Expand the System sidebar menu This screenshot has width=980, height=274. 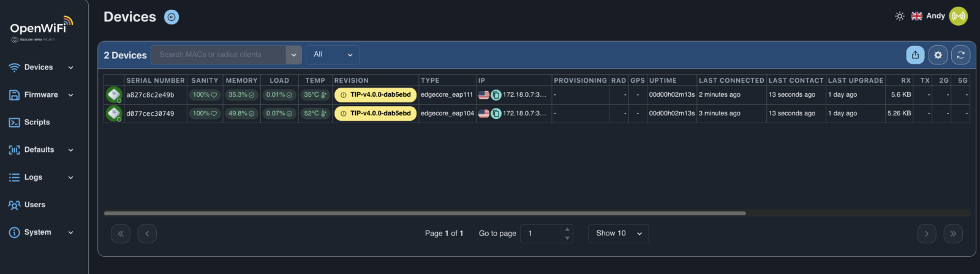[x=41, y=232]
